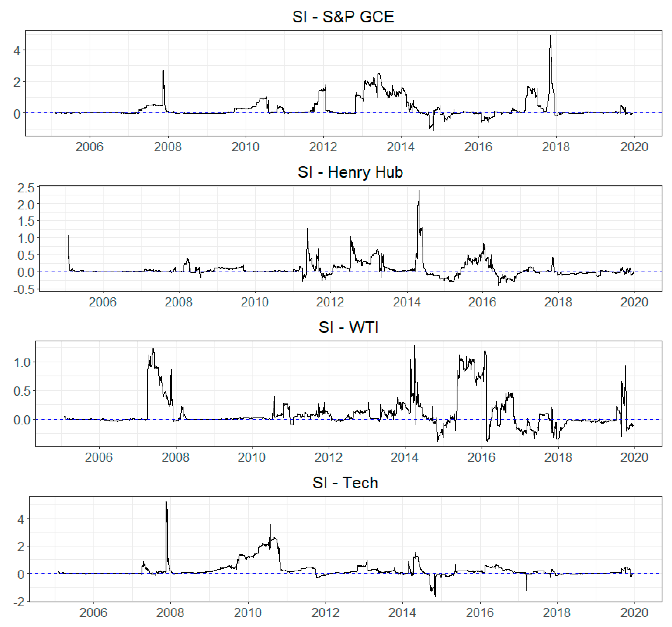The width and height of the screenshot is (672, 627).
Task: Click the 2016 x-axis label on WTI chart
Action: click(x=481, y=458)
